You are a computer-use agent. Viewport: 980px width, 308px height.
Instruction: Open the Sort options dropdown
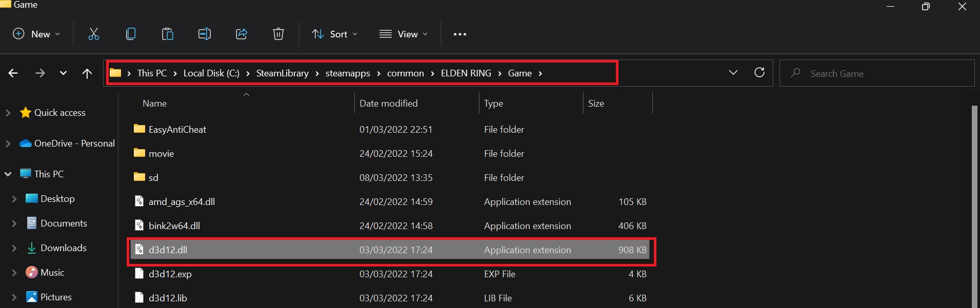click(x=334, y=34)
